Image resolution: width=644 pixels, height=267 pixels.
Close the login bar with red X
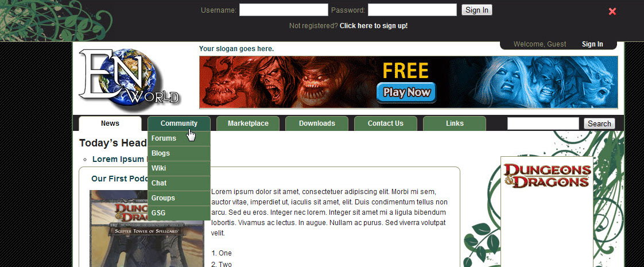coord(612,11)
